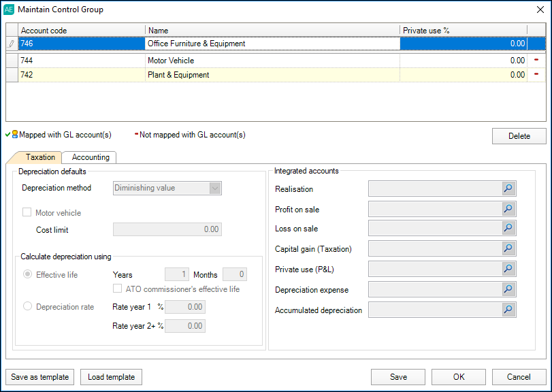Tick the Motor vehicle checkbox
The image size is (552, 392).
pos(27,213)
